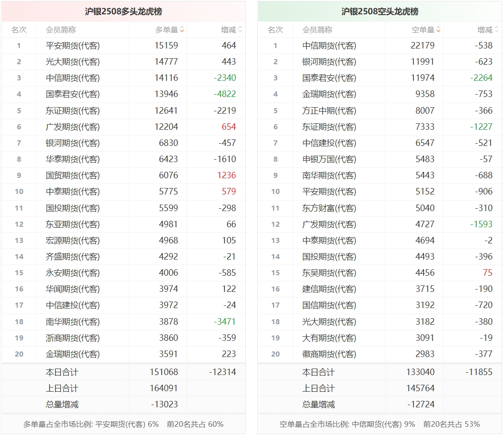Select 华闻期货(代客) row
This screenshot has height=436, width=504.
coord(123,289)
